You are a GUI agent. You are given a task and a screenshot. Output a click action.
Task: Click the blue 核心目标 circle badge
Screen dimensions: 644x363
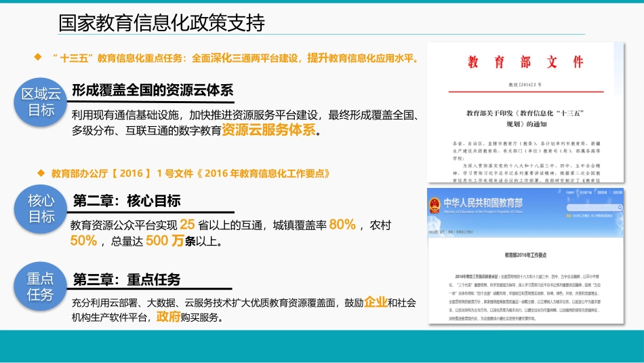(40, 209)
